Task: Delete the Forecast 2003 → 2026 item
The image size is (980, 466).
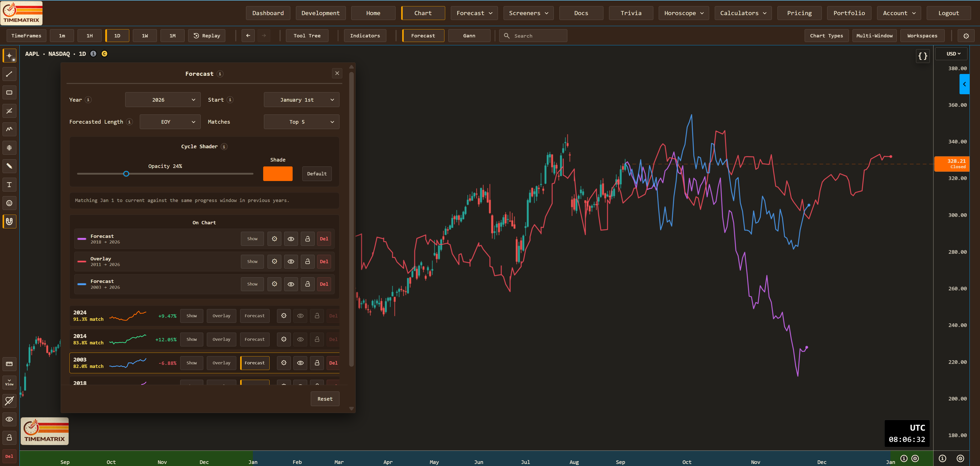Action: [x=324, y=284]
